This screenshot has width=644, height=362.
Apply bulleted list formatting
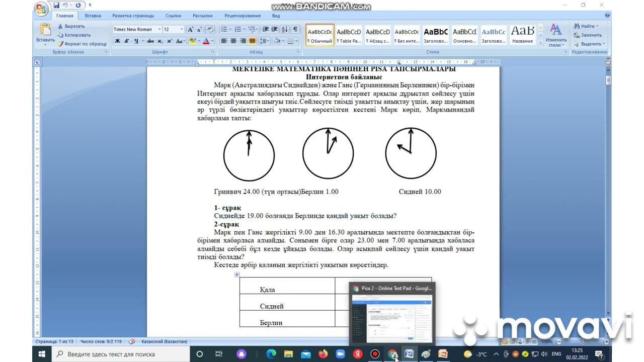(224, 30)
